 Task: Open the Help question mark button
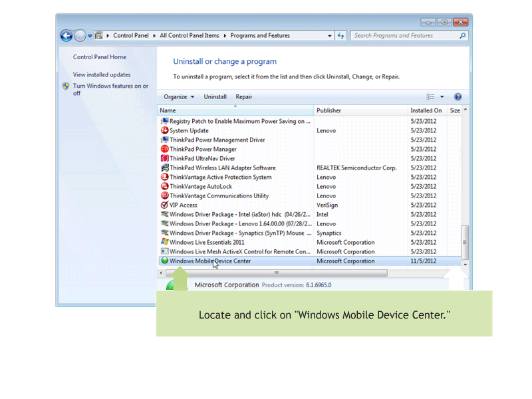458,96
